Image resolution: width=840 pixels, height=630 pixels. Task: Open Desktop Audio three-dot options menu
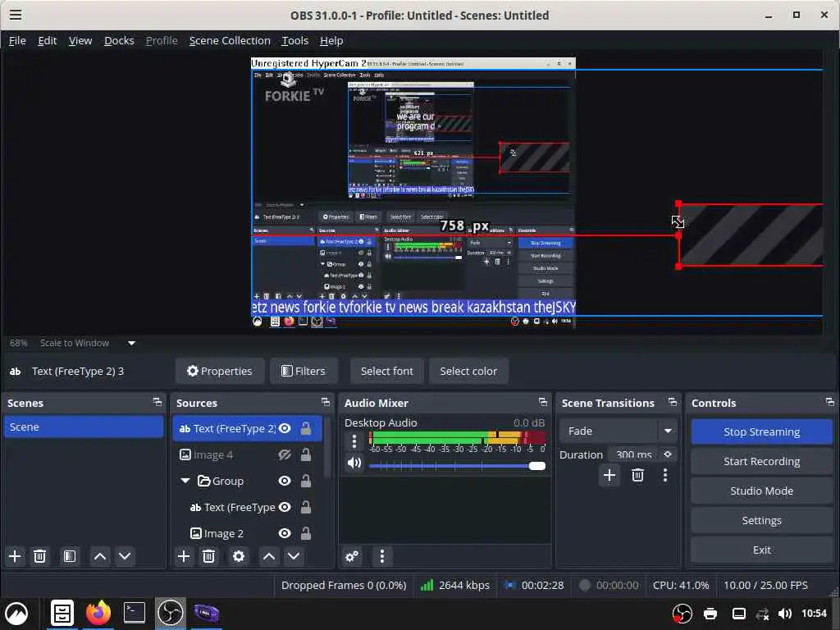(x=354, y=441)
